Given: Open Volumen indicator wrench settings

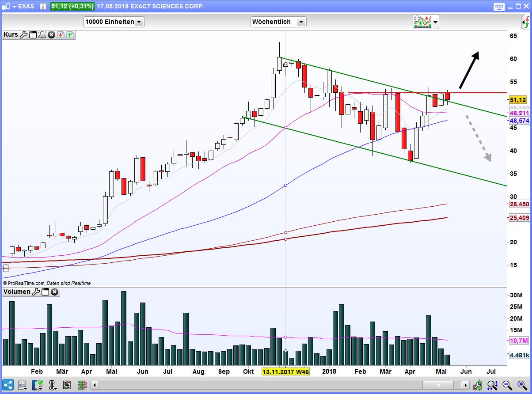Looking at the screenshot, I should (36, 292).
